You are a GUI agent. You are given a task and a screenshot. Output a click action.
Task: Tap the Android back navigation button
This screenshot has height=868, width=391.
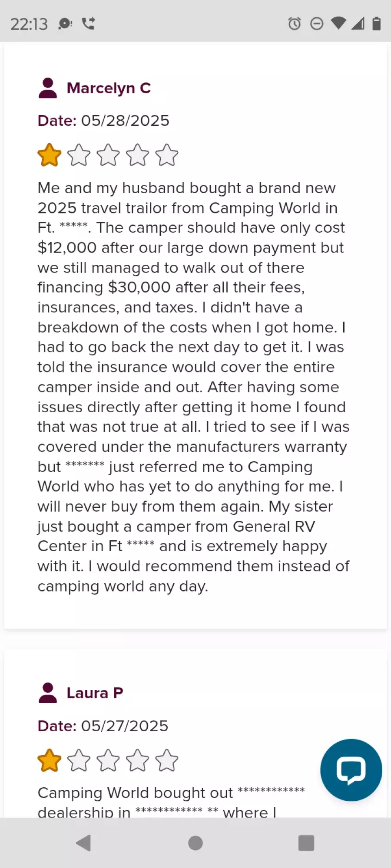coord(83,843)
